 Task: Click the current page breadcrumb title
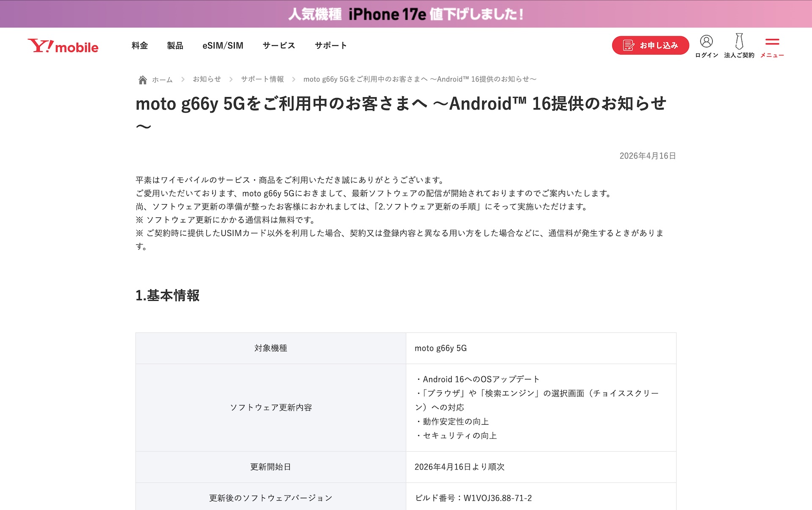tap(420, 79)
